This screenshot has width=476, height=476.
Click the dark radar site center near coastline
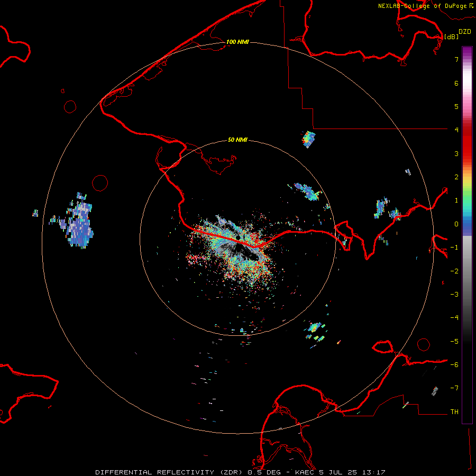pos(239,237)
